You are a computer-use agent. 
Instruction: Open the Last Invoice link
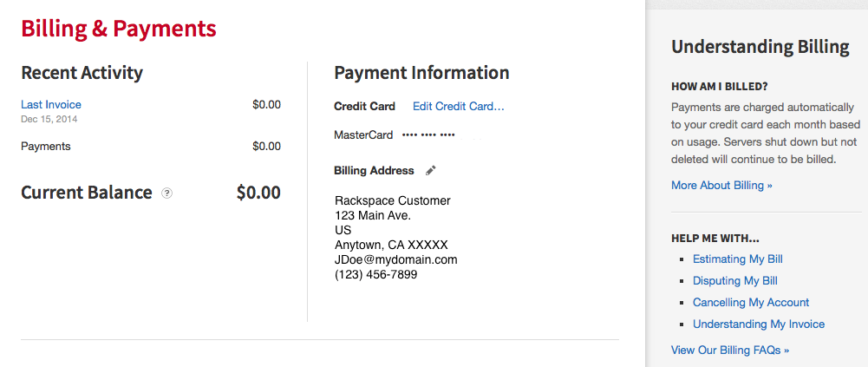(x=51, y=105)
